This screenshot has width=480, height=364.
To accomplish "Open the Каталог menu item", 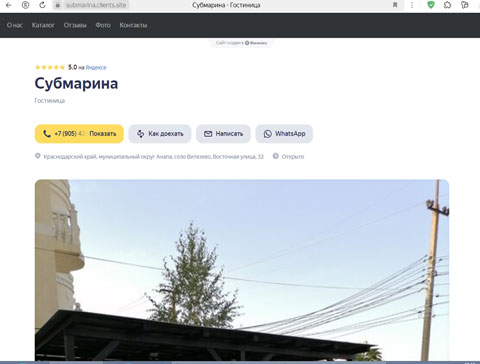I will point(43,25).
